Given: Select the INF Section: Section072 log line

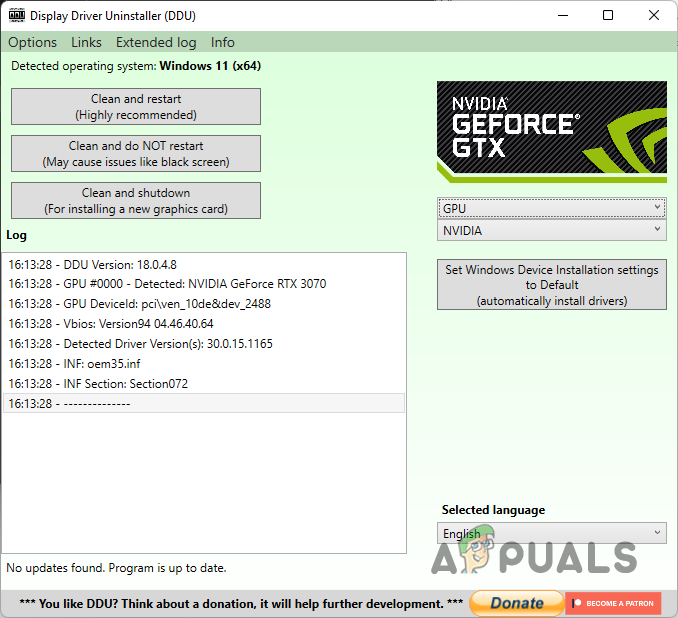Looking at the screenshot, I should coord(204,384).
